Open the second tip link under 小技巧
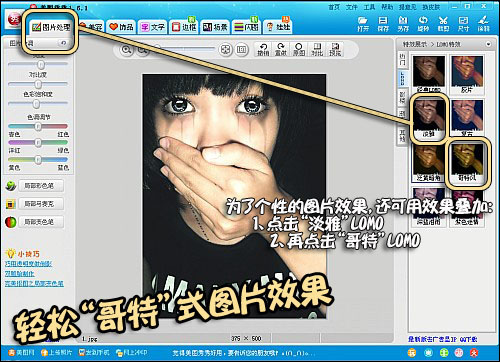This screenshot has width=500, height=362. tap(19, 274)
